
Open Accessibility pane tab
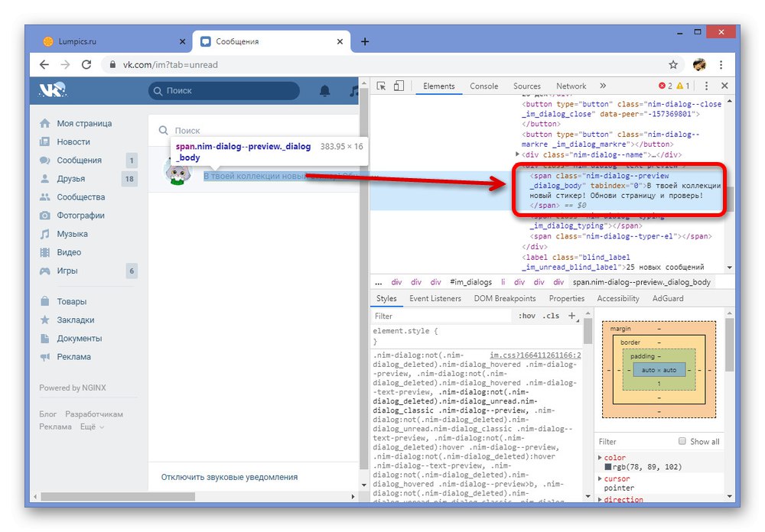pyautogui.click(x=617, y=298)
